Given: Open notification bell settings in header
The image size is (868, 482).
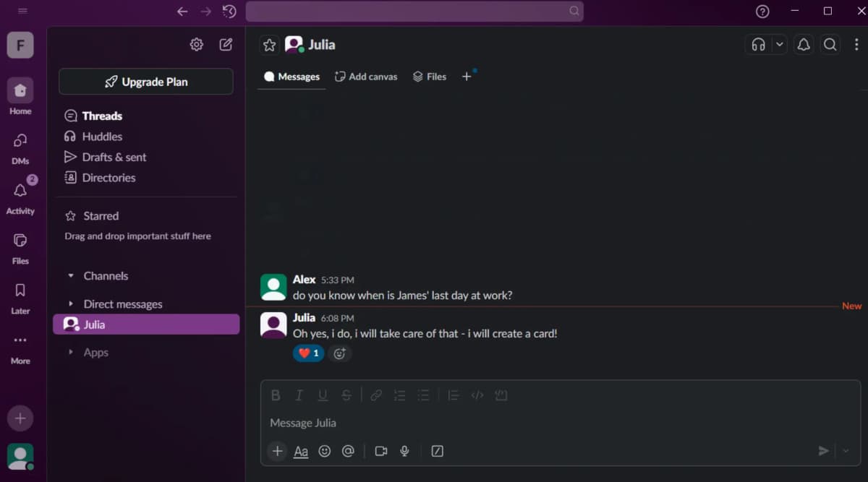Looking at the screenshot, I should [804, 45].
